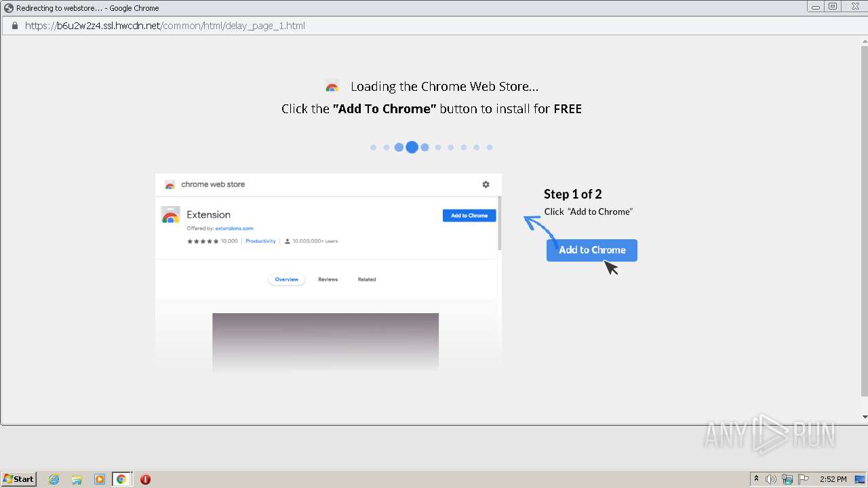Click the Chrome taskbar icon
The image size is (868, 488).
point(121,479)
